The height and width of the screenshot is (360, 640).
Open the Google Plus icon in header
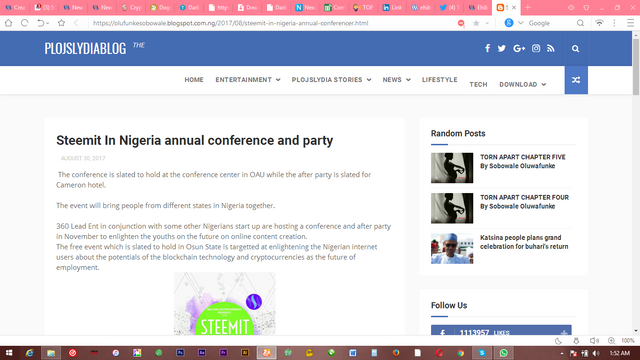pyautogui.click(x=519, y=49)
